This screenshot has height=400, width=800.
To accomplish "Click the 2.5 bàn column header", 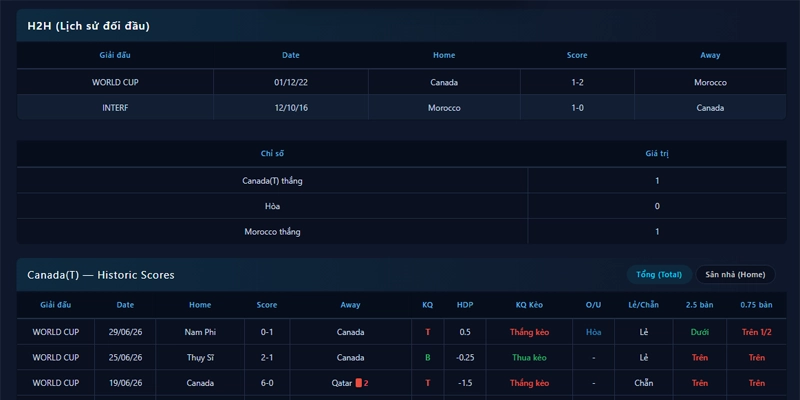I will (699, 305).
